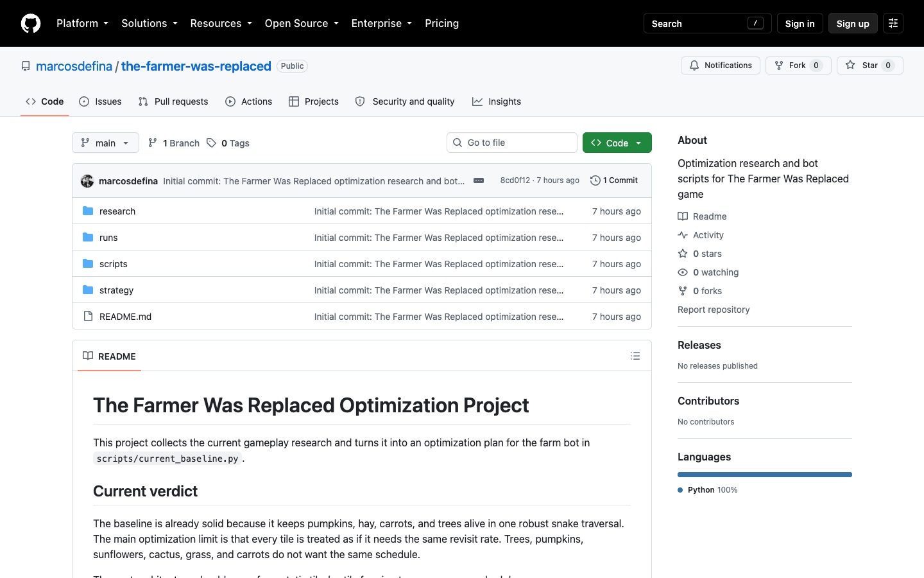The image size is (924, 578).
Task: Click the star icon next to 0 stars
Action: [683, 254]
